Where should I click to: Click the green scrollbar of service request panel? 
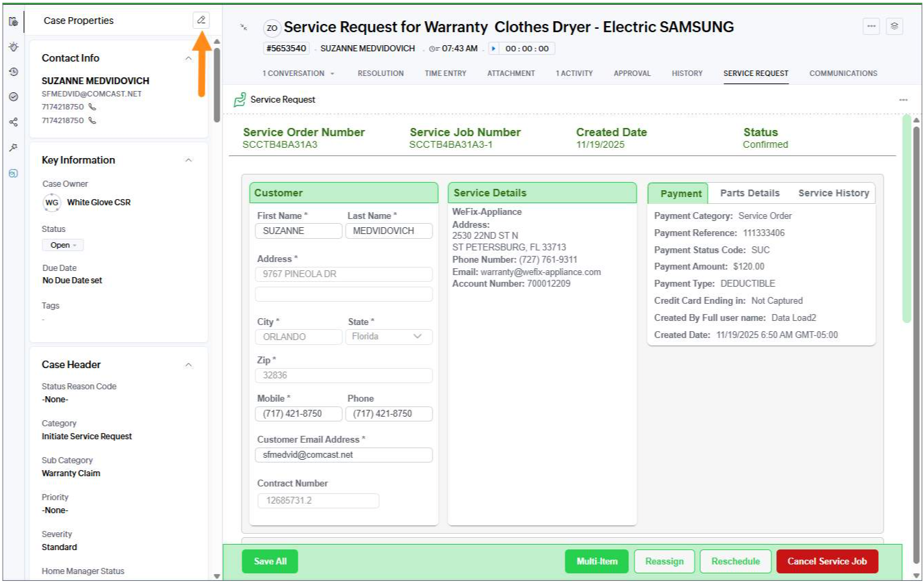coord(907,219)
